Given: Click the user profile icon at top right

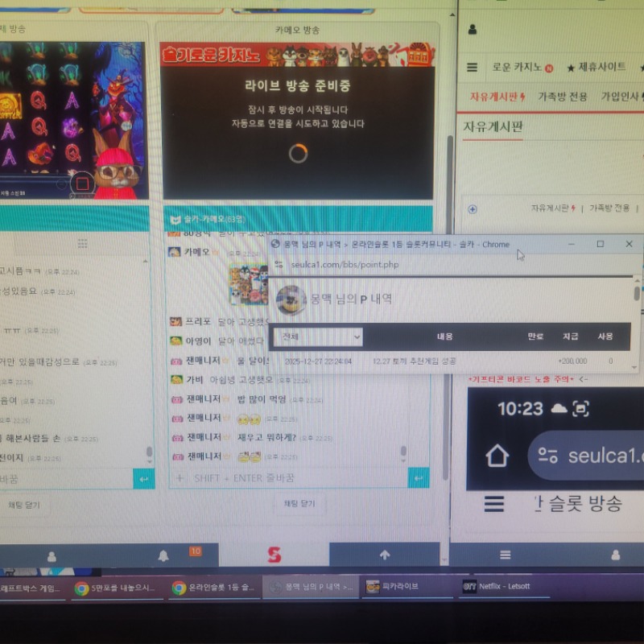Looking at the screenshot, I should point(472,30).
